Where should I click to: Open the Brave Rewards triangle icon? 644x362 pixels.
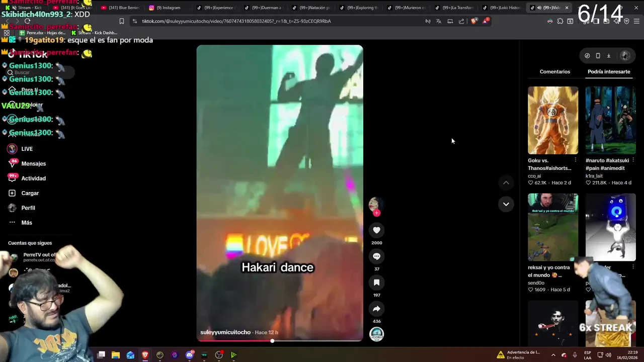point(486,21)
